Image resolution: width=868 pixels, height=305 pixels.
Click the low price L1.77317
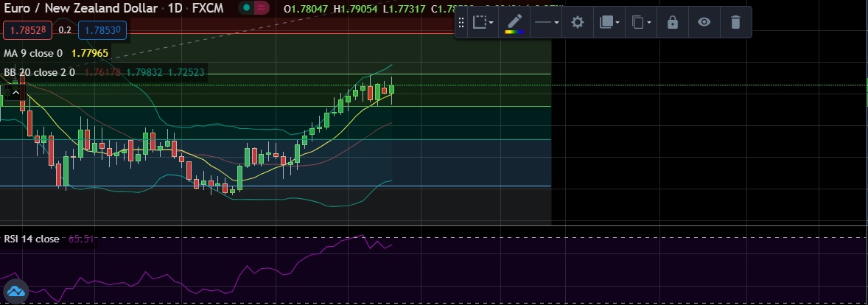pos(404,9)
